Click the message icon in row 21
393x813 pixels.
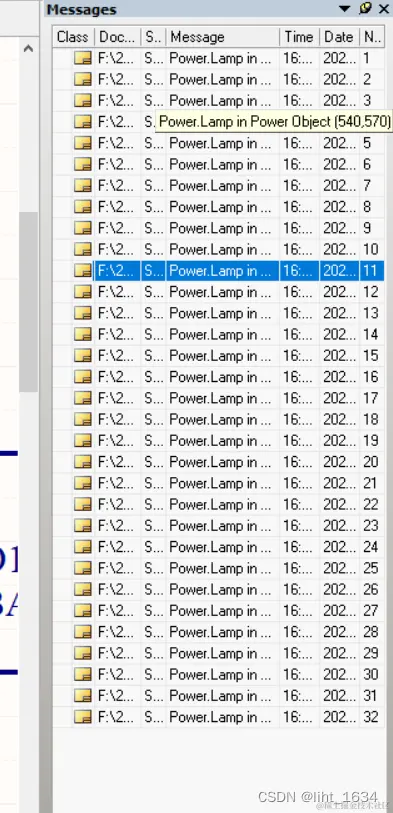click(83, 484)
